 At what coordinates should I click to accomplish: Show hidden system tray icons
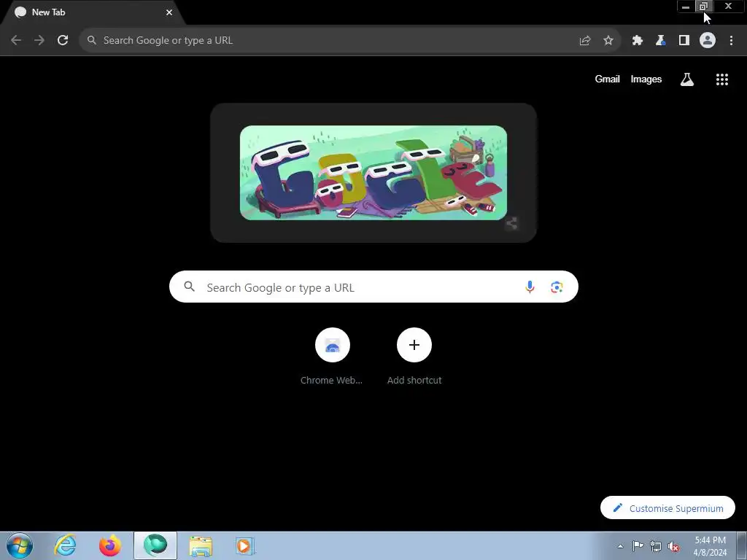point(620,546)
